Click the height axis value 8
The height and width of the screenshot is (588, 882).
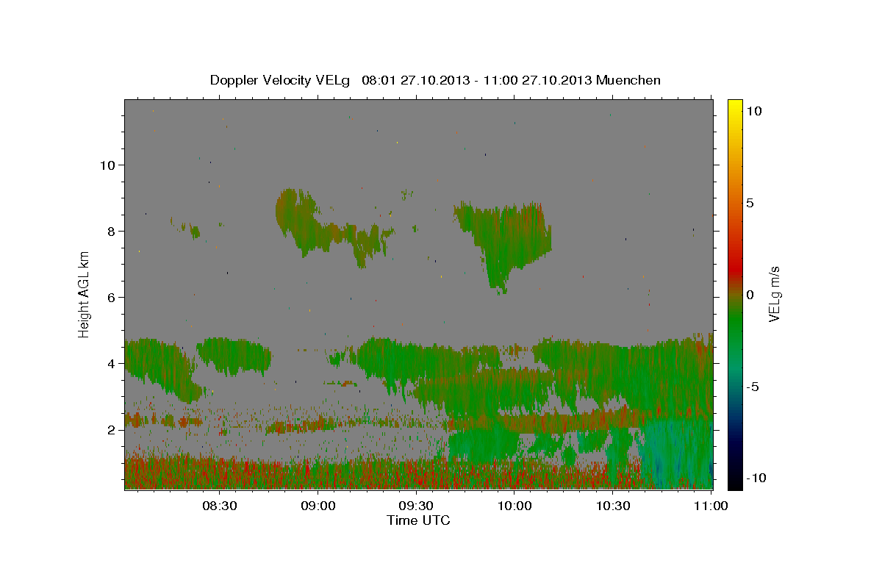tap(110, 231)
